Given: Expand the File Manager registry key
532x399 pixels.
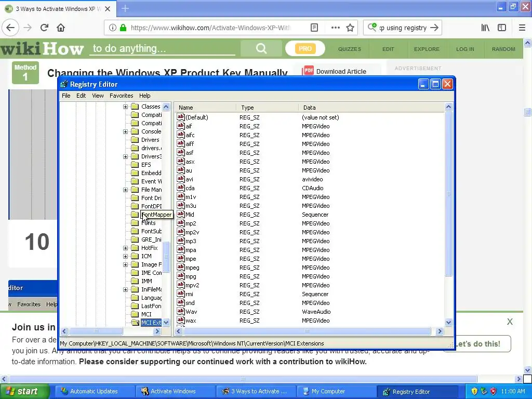Looking at the screenshot, I should [126, 190].
